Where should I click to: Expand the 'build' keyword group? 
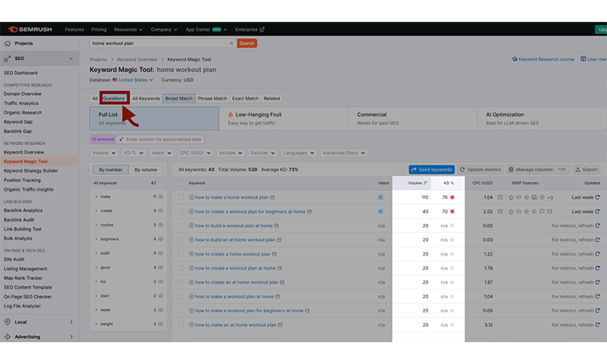click(96, 253)
